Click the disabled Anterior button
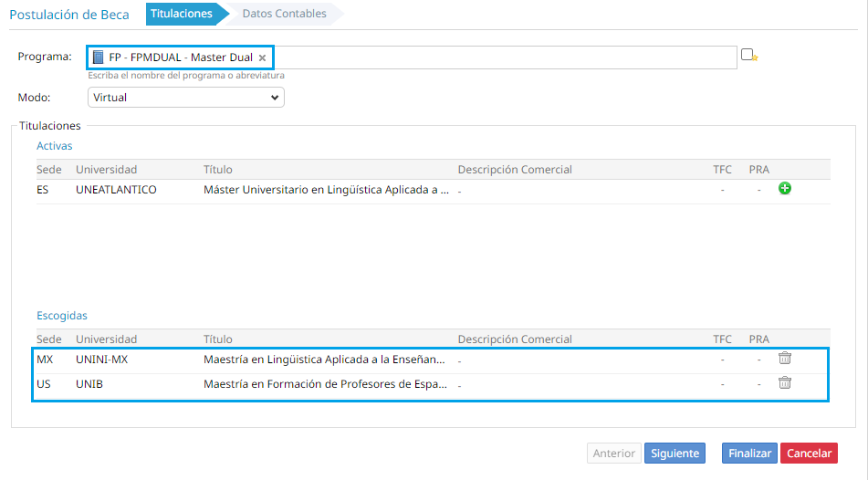 coord(614,453)
